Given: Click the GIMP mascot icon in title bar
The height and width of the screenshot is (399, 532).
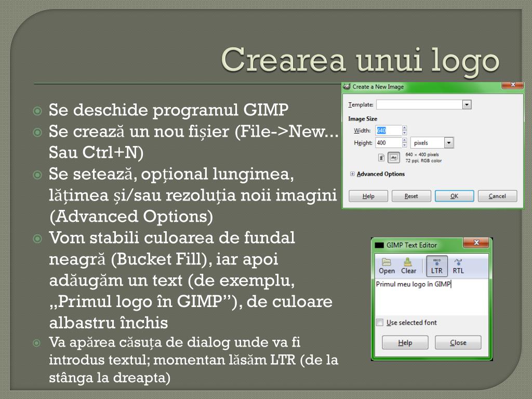Looking at the screenshot, I should click(x=347, y=87).
